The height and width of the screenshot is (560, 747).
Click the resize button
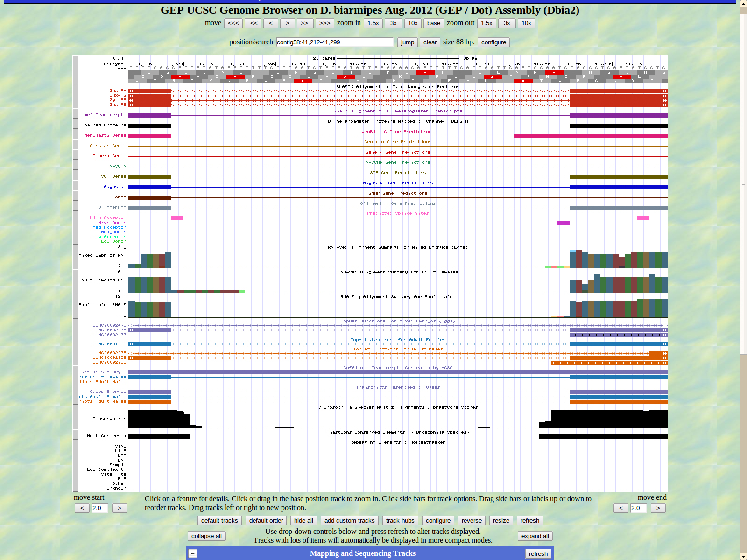point(501,521)
